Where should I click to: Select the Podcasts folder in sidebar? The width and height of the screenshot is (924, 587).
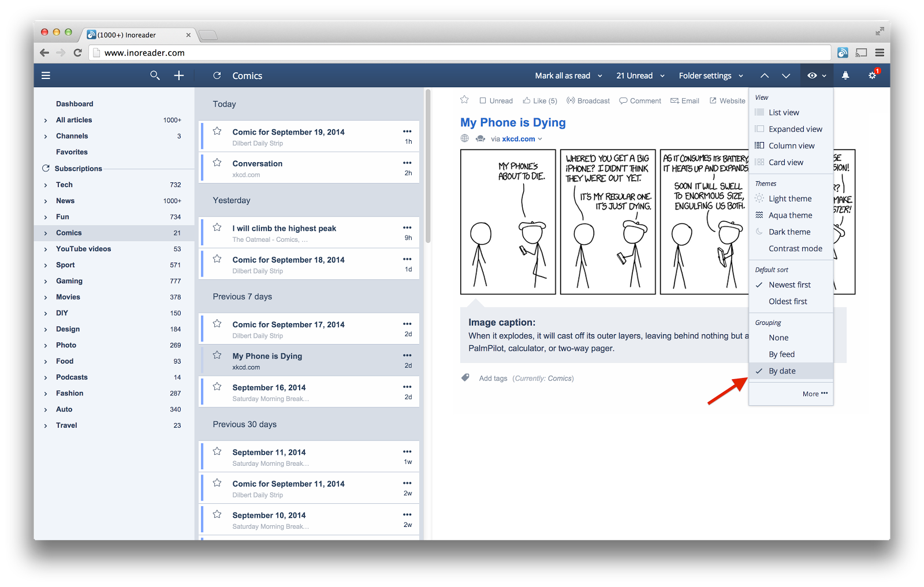[72, 377]
